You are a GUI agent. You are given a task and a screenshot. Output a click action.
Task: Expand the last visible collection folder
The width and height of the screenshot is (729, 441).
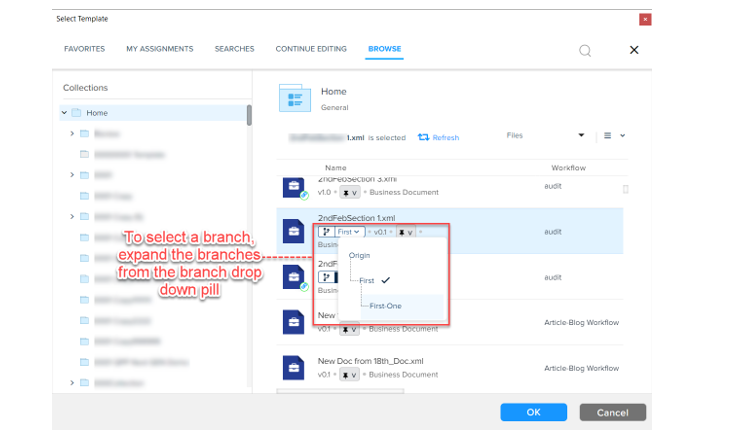tap(72, 383)
